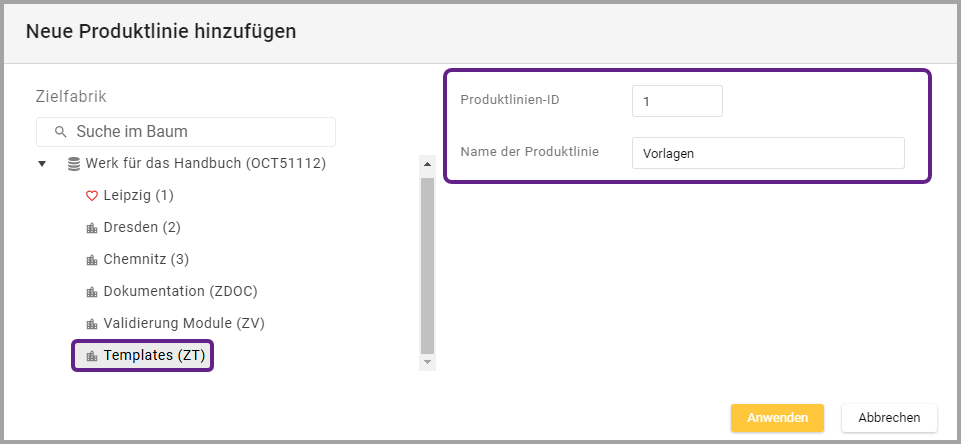The height and width of the screenshot is (444, 961).
Task: Collapse the Werk für das Handbuch node
Action: [x=42, y=163]
